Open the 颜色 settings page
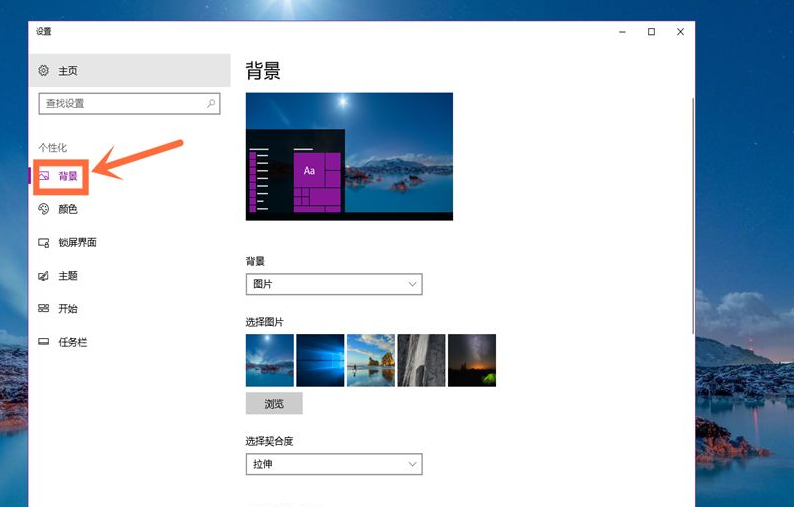Viewport: 794px width, 507px height. click(x=68, y=209)
